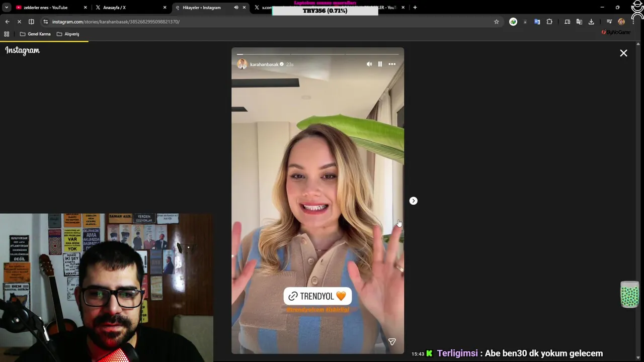Click the ByNoGame bookmark logo
The height and width of the screenshot is (362, 644).
[616, 32]
